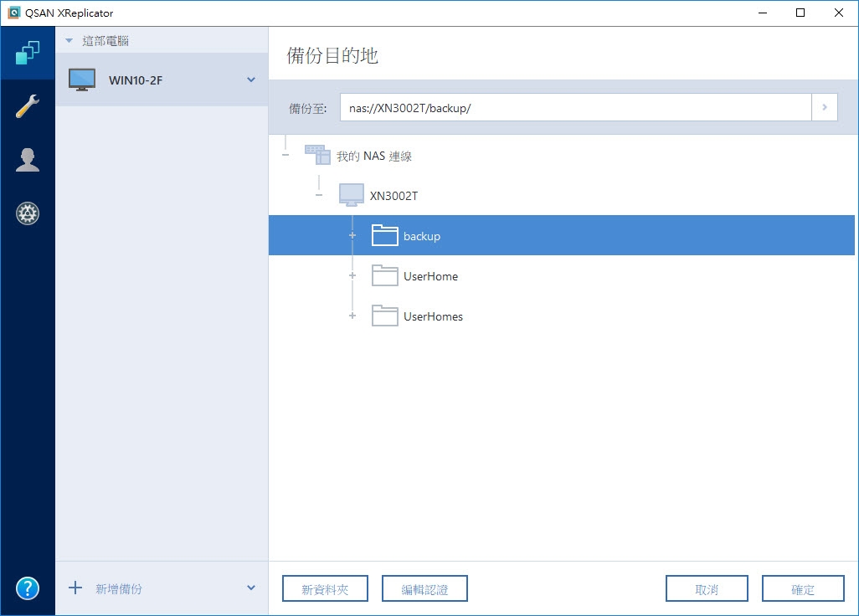Open the Tools wrench section
This screenshot has width=859, height=616.
click(28, 106)
